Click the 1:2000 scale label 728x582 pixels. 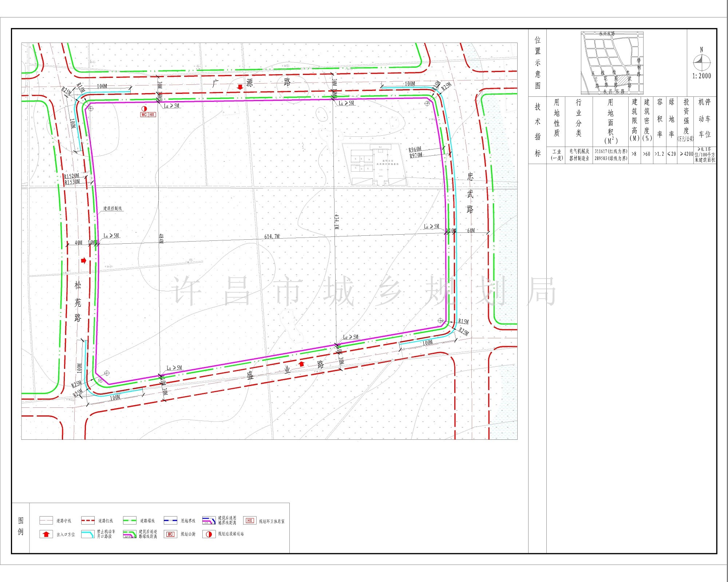tap(701, 76)
